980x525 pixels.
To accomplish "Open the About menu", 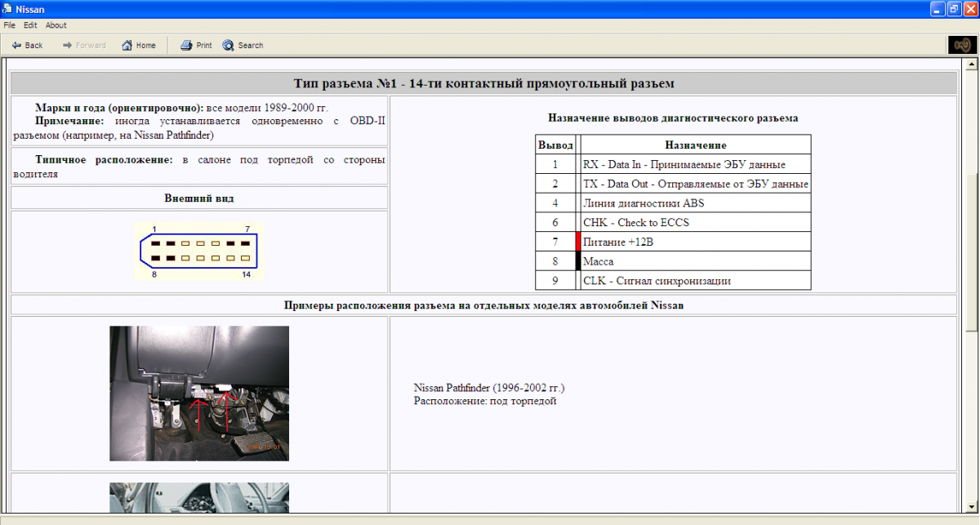I will [56, 25].
